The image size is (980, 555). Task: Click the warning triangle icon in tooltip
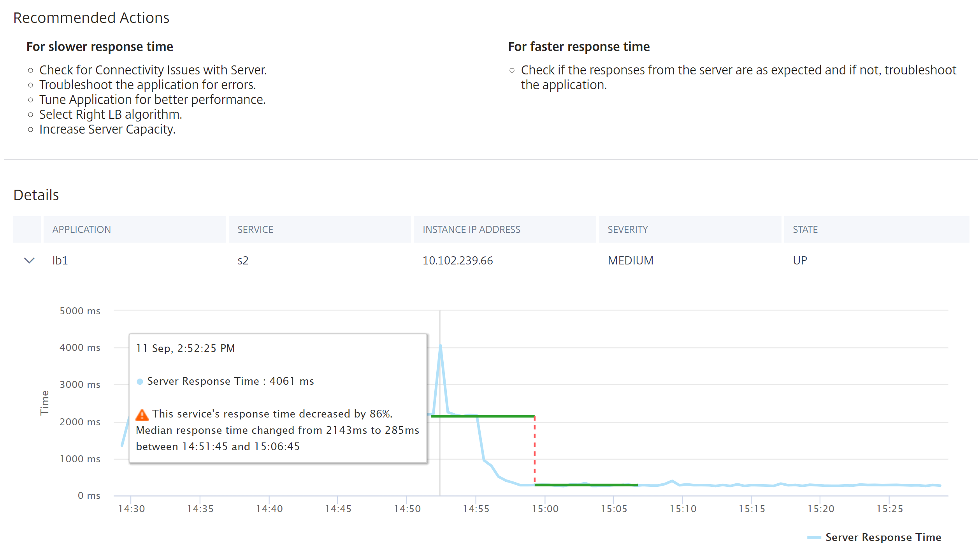pos(142,415)
